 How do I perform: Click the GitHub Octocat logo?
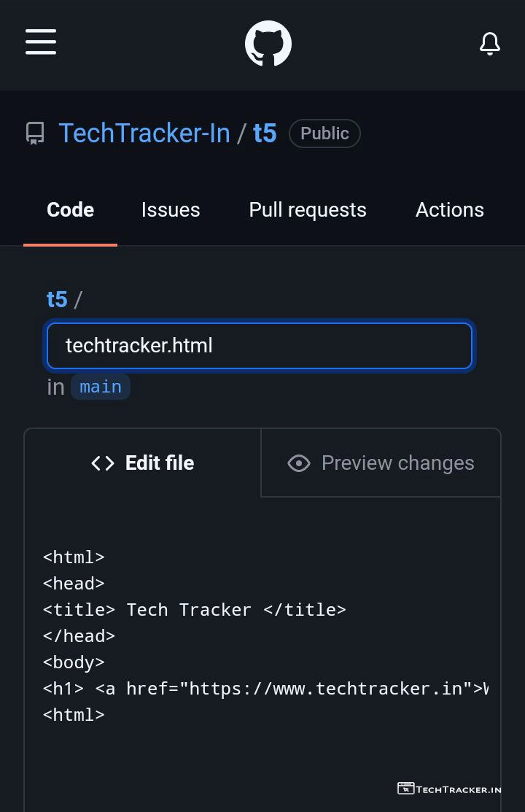268,44
